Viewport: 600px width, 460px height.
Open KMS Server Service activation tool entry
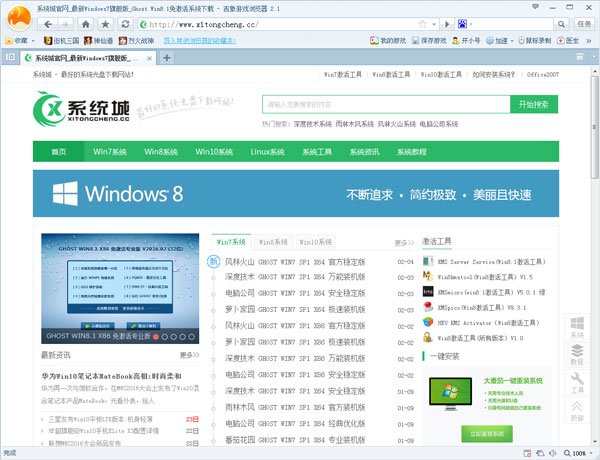(491, 262)
